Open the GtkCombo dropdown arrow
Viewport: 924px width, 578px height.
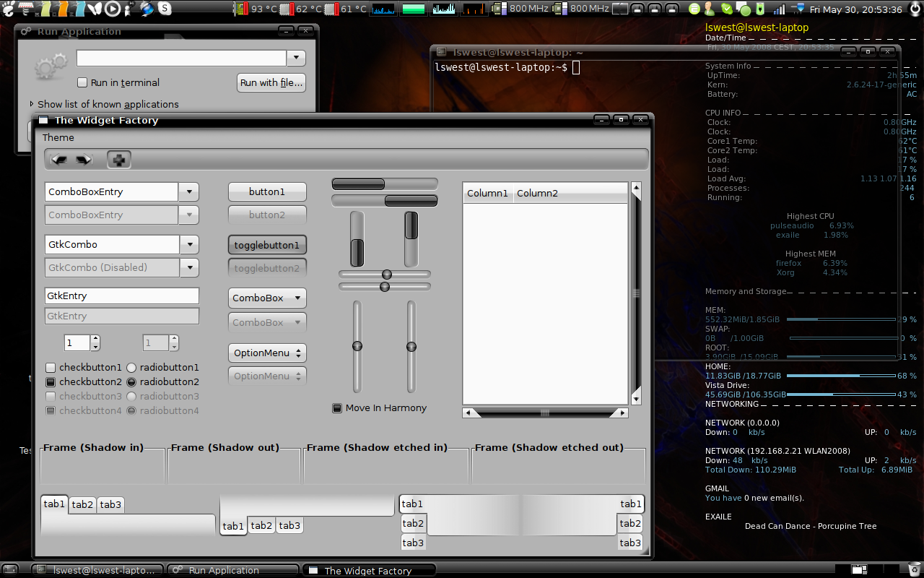click(189, 244)
